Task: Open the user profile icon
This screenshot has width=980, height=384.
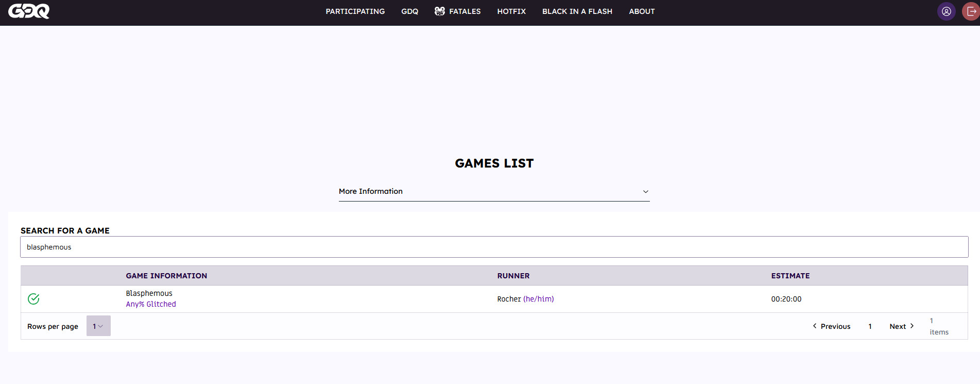Action: (x=946, y=11)
